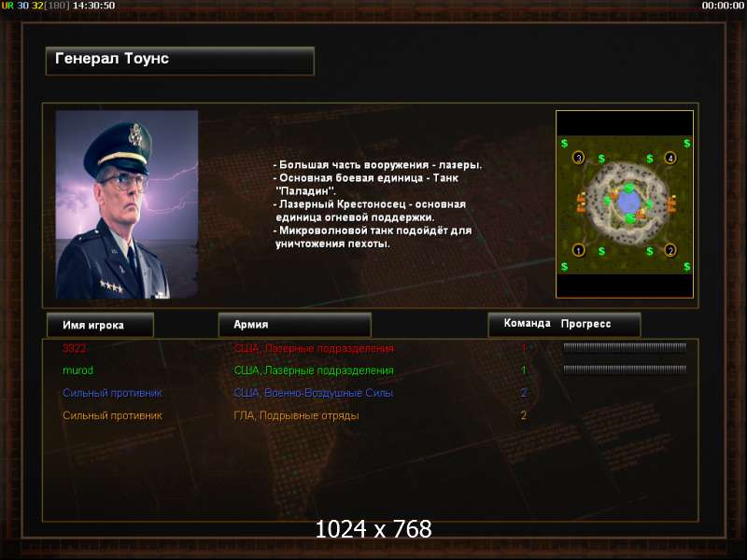Click the four-star rank insignia on uniform

(111, 286)
